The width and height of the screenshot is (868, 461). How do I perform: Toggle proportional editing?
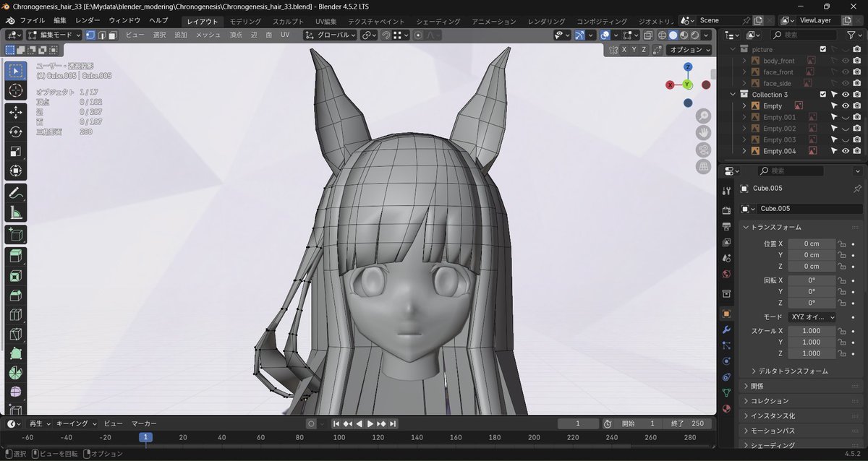pos(418,35)
